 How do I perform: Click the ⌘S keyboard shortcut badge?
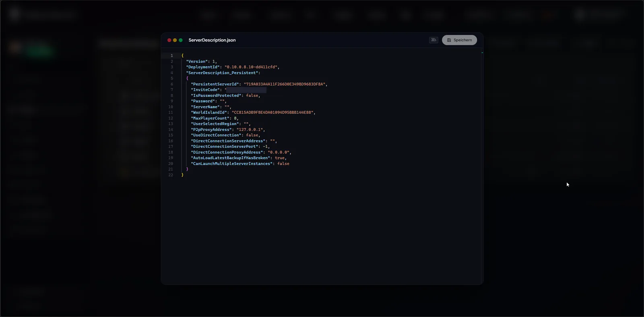(433, 40)
